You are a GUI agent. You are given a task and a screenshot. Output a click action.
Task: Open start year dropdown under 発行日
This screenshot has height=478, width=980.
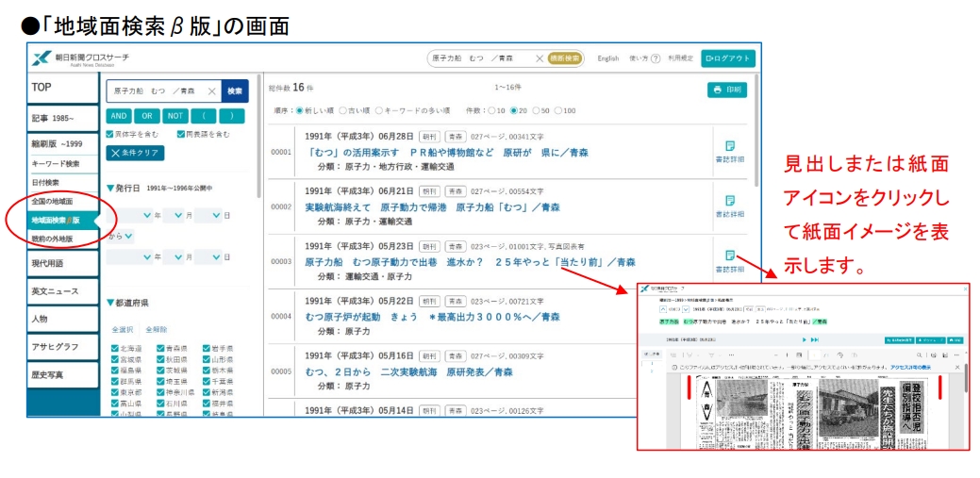[x=129, y=216]
